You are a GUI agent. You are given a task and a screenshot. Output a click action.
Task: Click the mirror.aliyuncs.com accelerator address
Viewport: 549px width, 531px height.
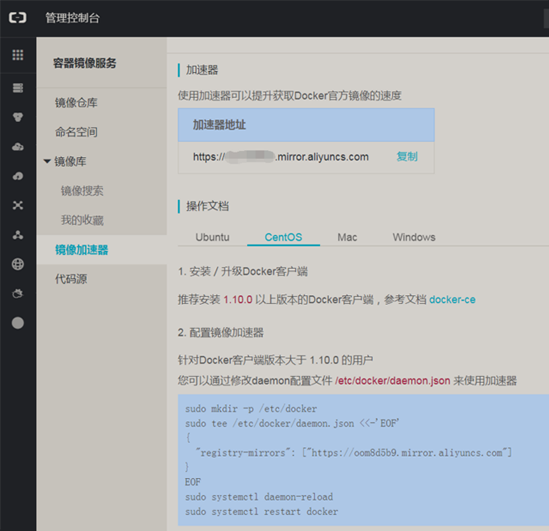point(281,157)
